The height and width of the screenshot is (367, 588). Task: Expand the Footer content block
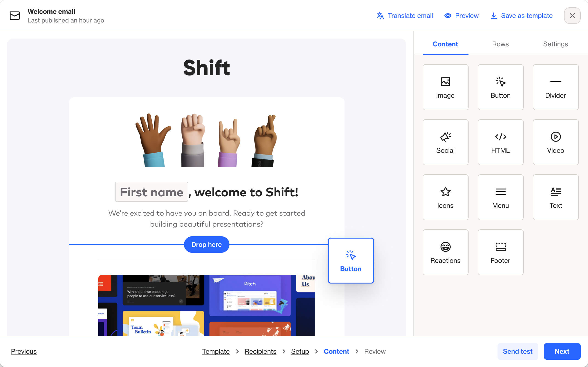pos(500,252)
